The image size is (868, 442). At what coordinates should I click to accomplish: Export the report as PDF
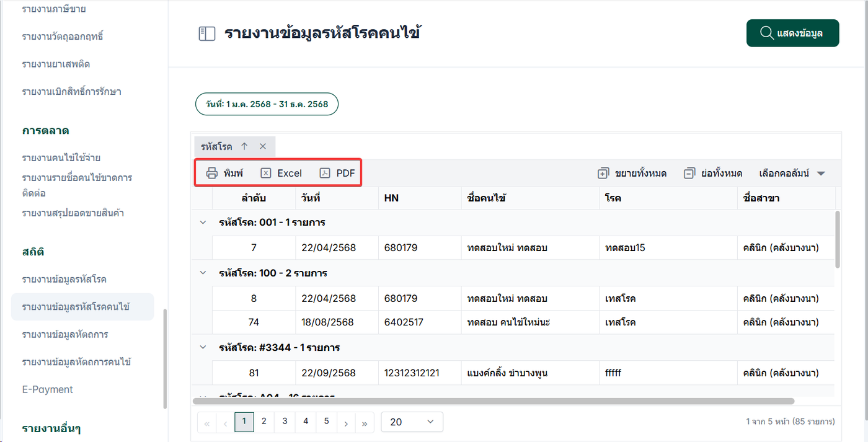pyautogui.click(x=325, y=174)
